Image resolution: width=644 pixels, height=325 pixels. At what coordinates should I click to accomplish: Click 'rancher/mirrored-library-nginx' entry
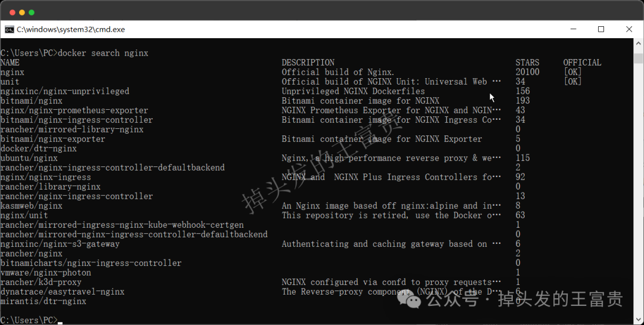72,129
